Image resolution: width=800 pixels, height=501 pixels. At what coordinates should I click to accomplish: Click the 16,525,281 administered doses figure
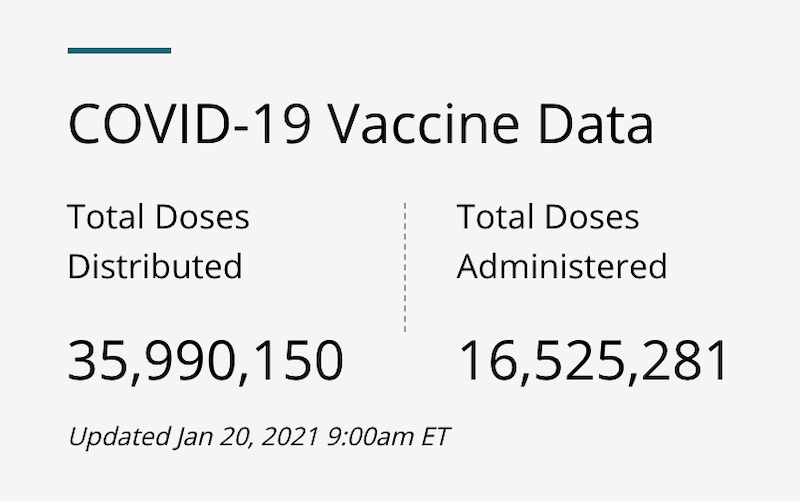pos(593,361)
